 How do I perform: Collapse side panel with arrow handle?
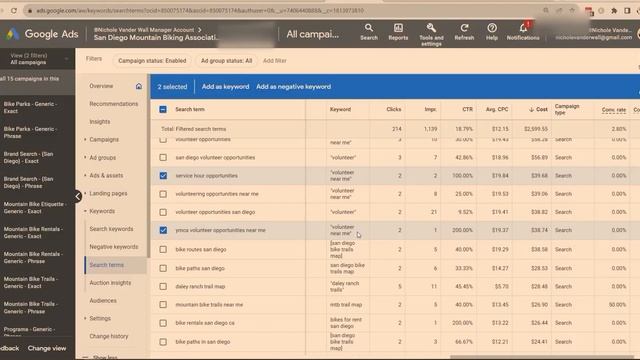[78, 196]
